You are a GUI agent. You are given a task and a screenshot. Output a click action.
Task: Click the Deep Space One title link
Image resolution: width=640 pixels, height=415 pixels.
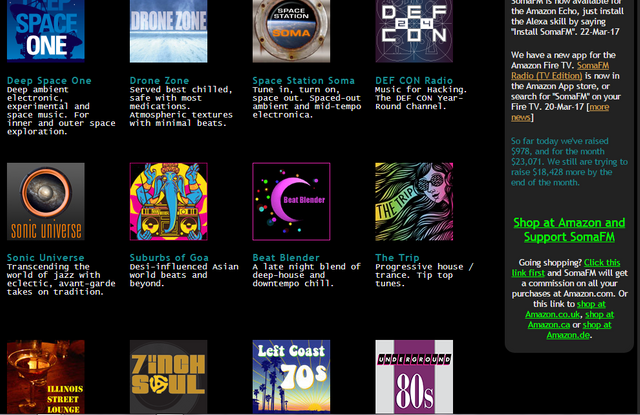point(49,80)
